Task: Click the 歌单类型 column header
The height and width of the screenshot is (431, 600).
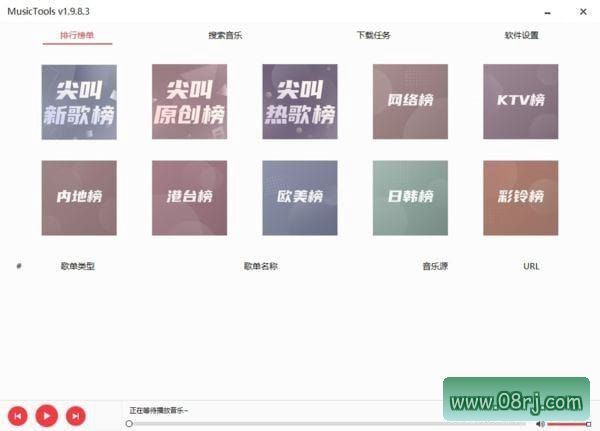Action: tap(78, 266)
